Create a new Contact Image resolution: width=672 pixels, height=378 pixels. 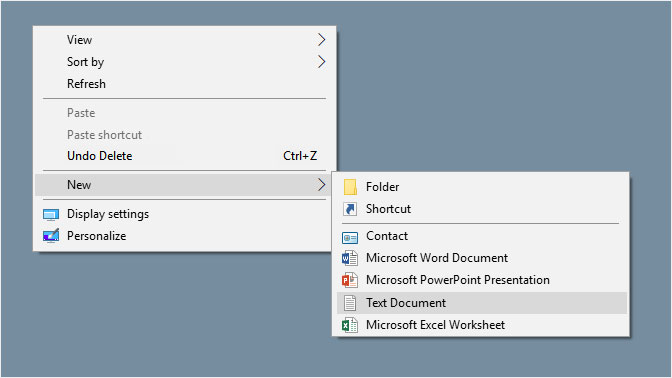click(x=482, y=236)
